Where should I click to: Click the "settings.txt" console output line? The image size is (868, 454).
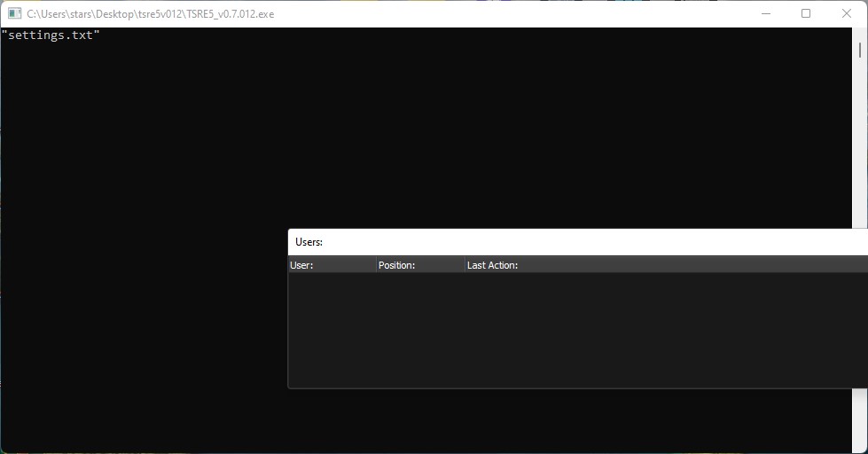[x=51, y=35]
